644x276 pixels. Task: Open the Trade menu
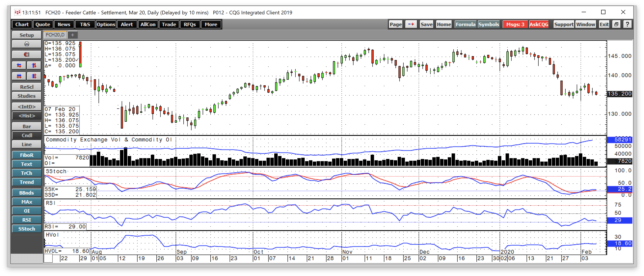click(x=169, y=24)
